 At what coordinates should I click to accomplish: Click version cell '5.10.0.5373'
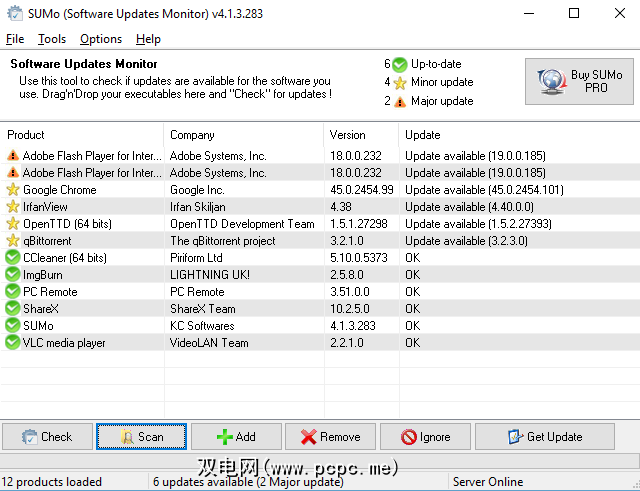point(359,258)
